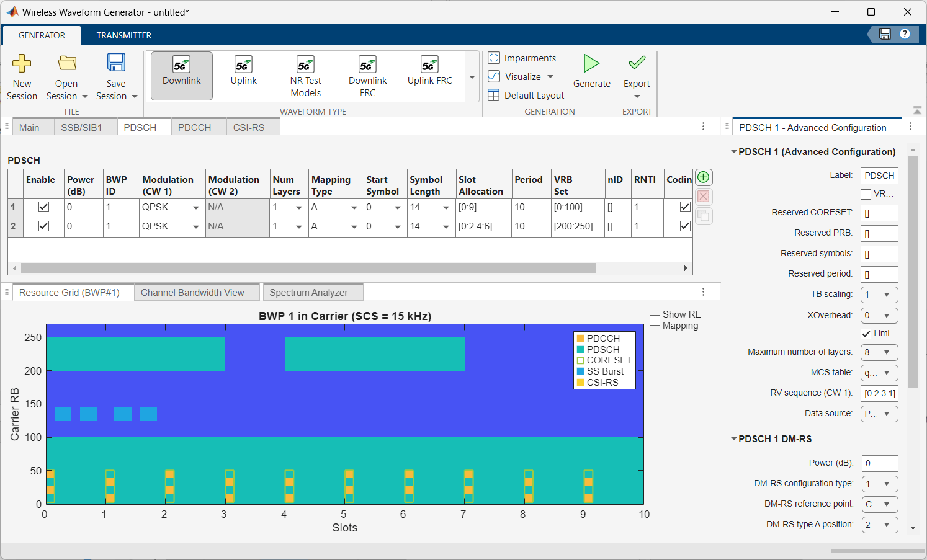927x560 pixels.
Task: Collapse the PDSCH 1 DM-RS section
Action: (x=734, y=439)
